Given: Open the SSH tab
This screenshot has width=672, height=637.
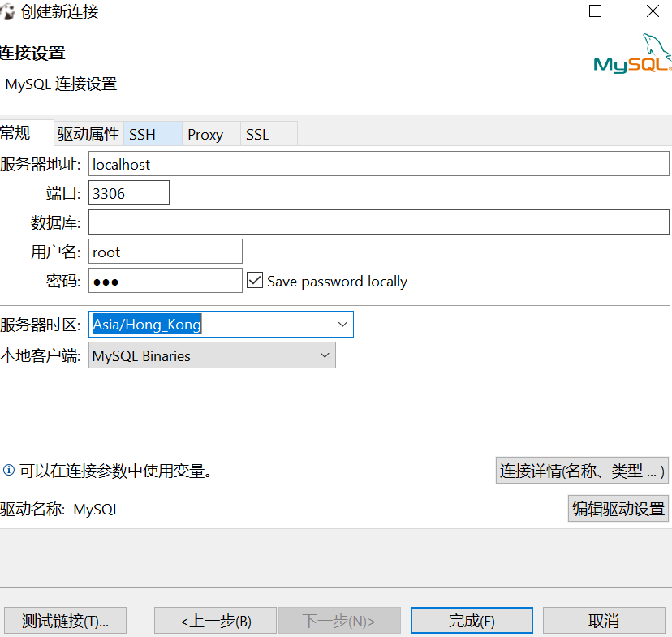Looking at the screenshot, I should [x=153, y=134].
